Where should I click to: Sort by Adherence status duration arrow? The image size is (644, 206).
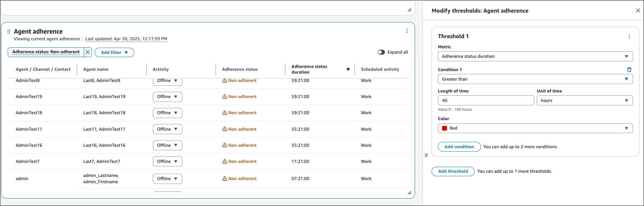pyautogui.click(x=348, y=69)
